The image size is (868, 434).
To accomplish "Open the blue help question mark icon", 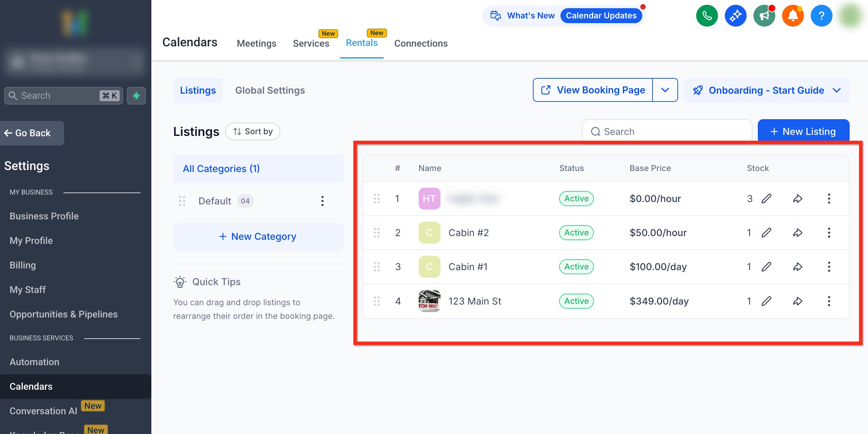I will 821,16.
